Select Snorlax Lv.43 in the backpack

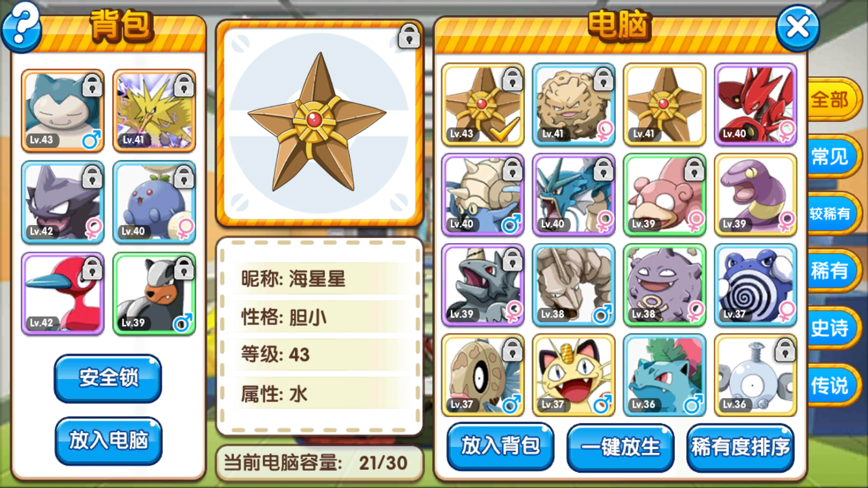[x=63, y=110]
